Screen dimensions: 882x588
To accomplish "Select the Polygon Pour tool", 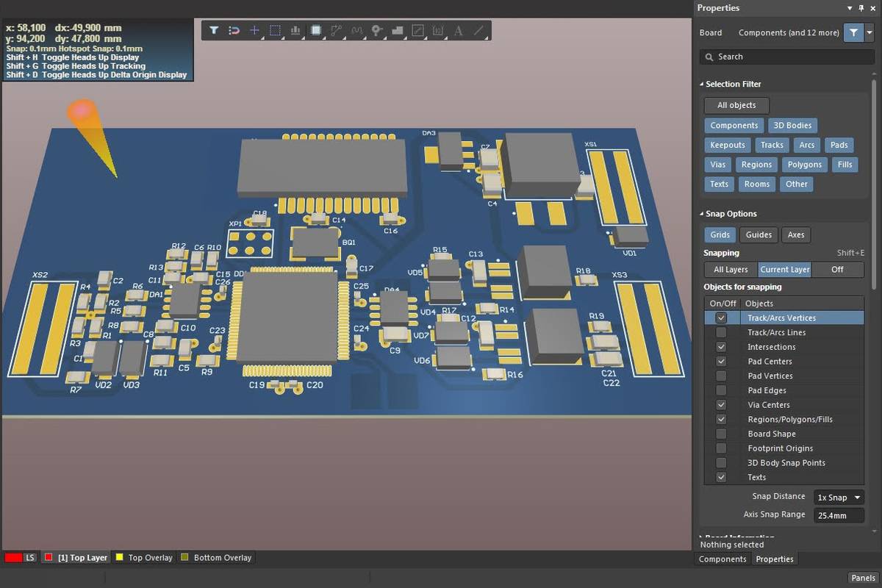I will click(x=398, y=31).
